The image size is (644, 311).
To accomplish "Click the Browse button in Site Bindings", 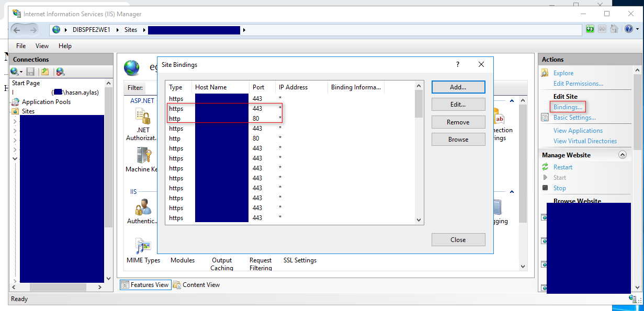I will pyautogui.click(x=458, y=139).
